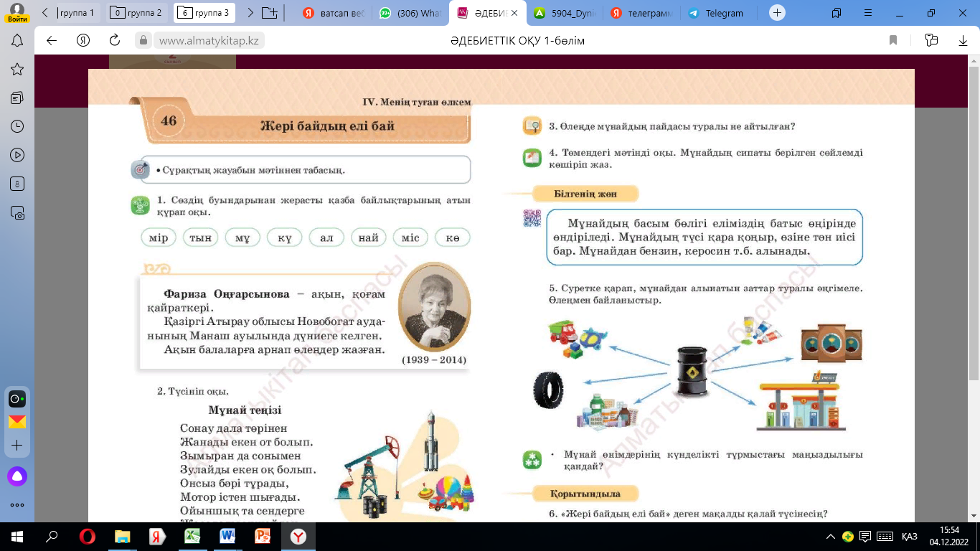The height and width of the screenshot is (551, 980).
Task: Reload the current page
Action: coord(115,40)
